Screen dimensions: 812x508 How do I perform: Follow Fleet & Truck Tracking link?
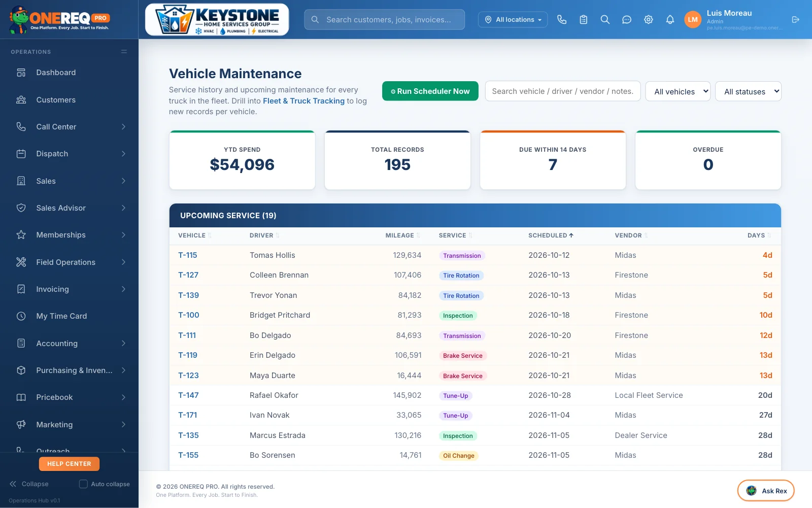click(x=303, y=101)
